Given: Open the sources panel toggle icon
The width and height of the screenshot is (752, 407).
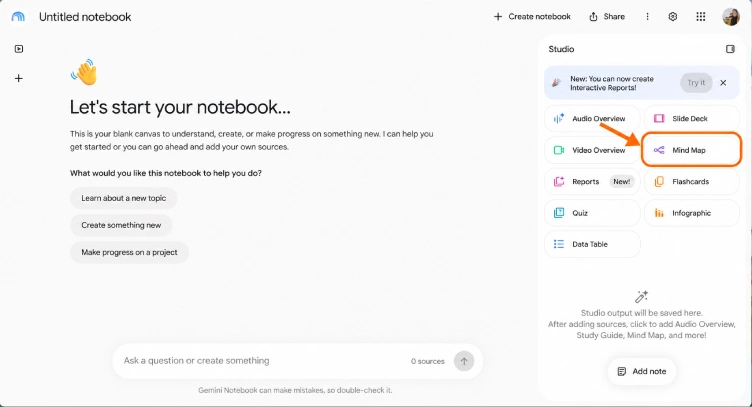Looking at the screenshot, I should point(19,49).
